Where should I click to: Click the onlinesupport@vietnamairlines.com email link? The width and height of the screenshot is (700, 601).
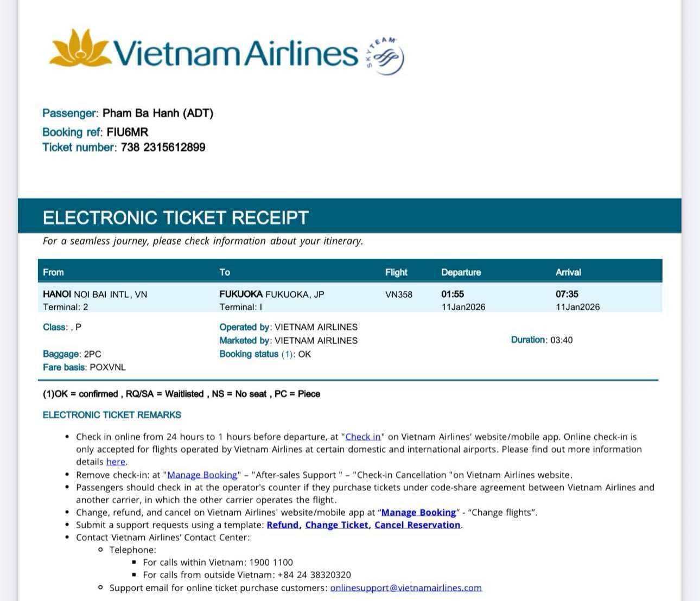coord(406,587)
